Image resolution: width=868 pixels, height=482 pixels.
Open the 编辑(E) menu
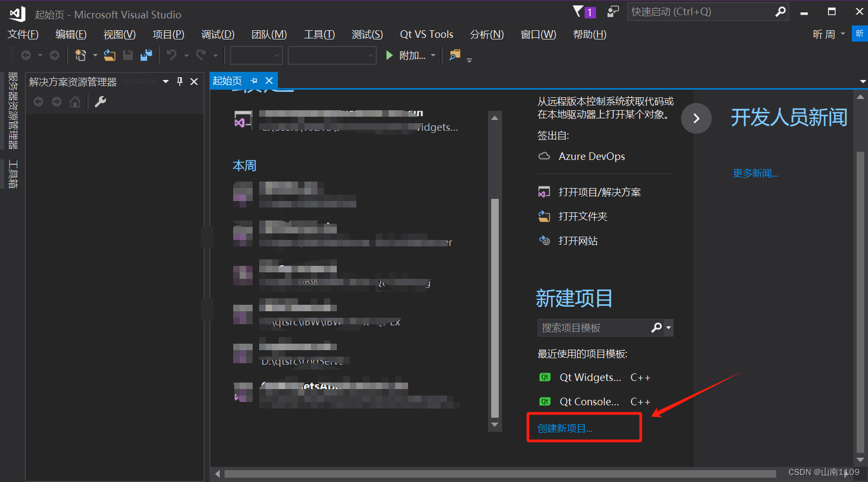pos(71,34)
